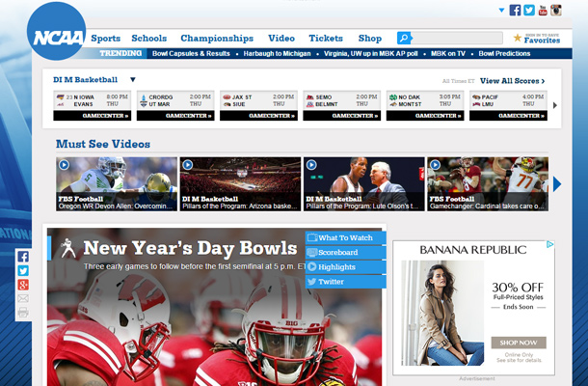Click the print icon in left sidebar
The image size is (588, 386).
(23, 313)
